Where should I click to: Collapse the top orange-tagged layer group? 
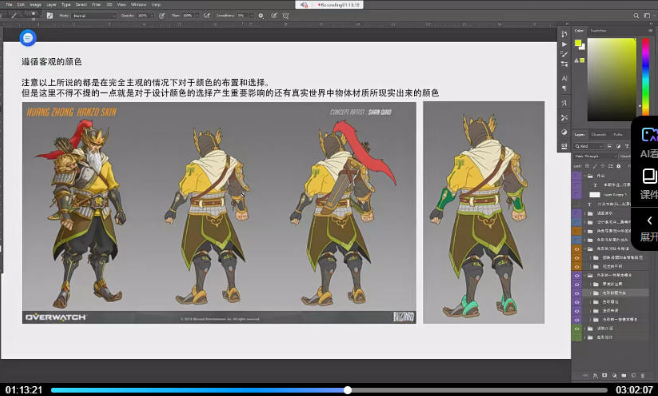click(x=585, y=249)
